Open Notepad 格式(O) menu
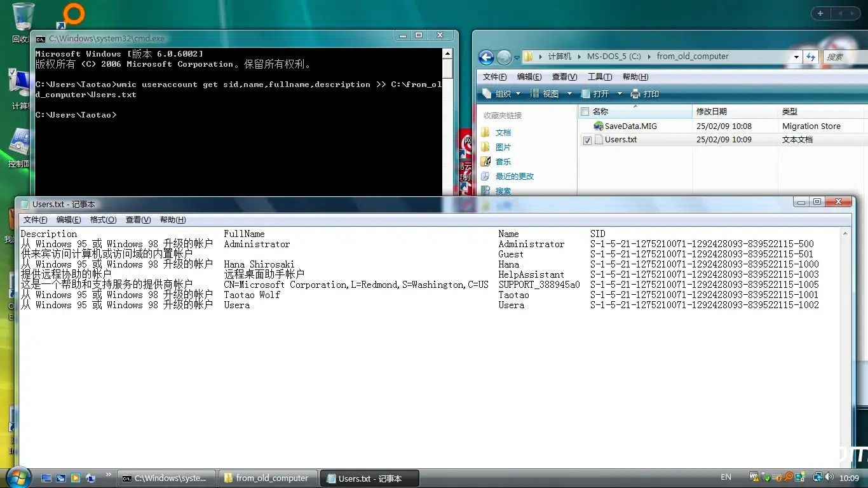 104,220
